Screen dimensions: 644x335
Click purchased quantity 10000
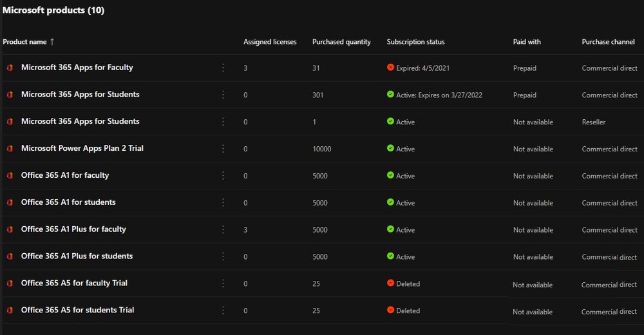tap(321, 149)
